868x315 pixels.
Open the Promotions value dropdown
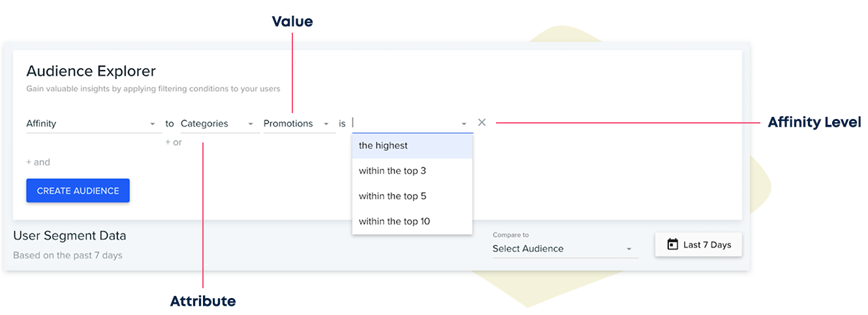300,124
